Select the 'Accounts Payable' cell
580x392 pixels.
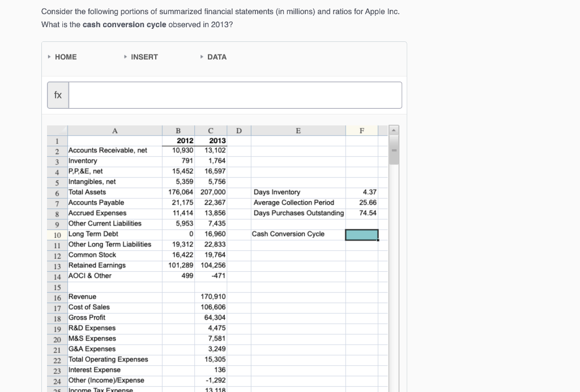[114, 203]
